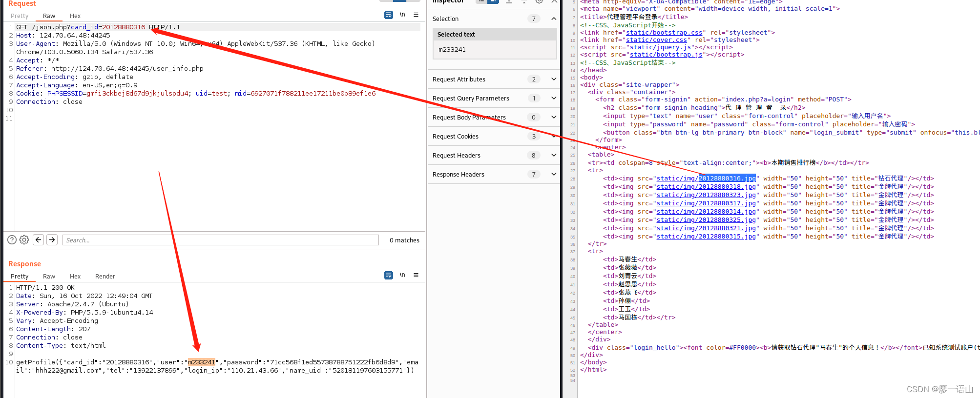Go to previous search match arrow
The image size is (980, 398).
pyautogui.click(x=39, y=239)
